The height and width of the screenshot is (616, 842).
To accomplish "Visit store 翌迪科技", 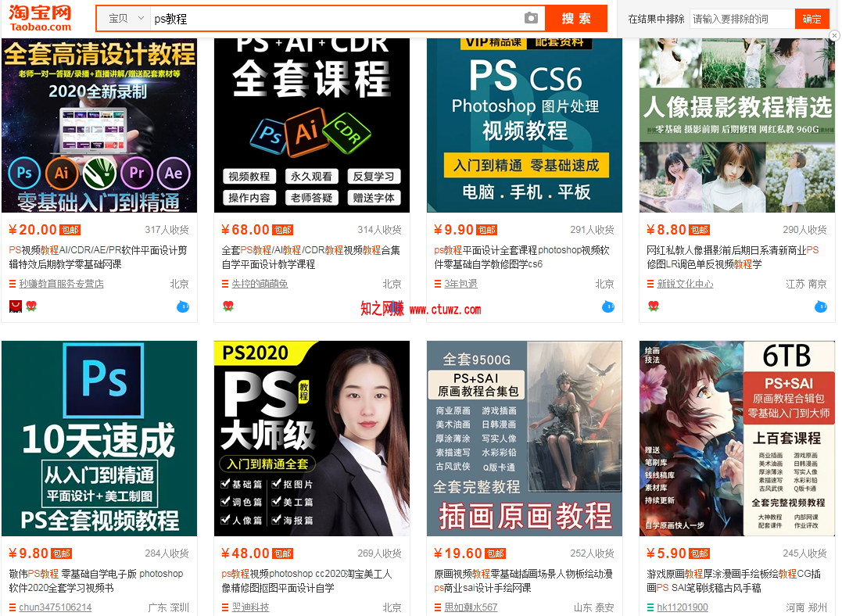I will tap(250, 607).
